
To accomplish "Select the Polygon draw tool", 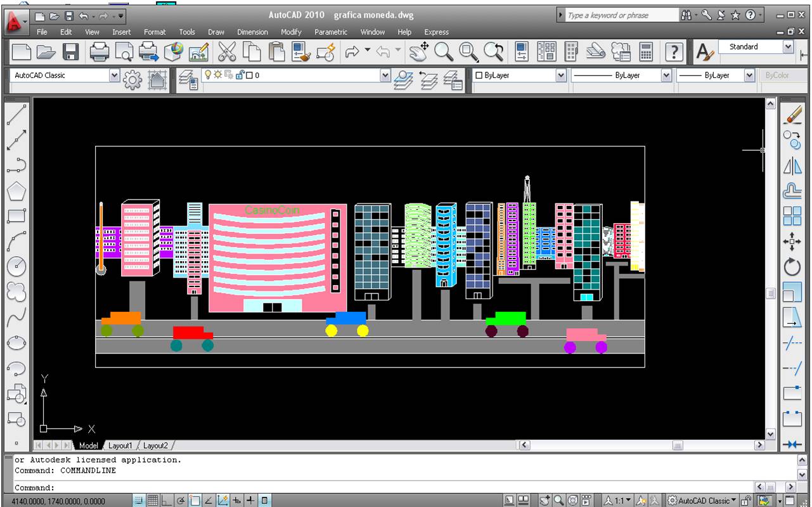I will (16, 191).
